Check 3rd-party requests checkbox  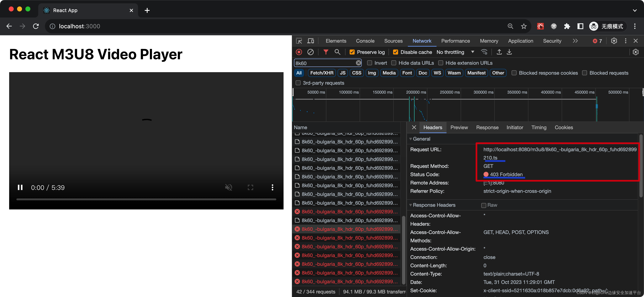point(298,83)
